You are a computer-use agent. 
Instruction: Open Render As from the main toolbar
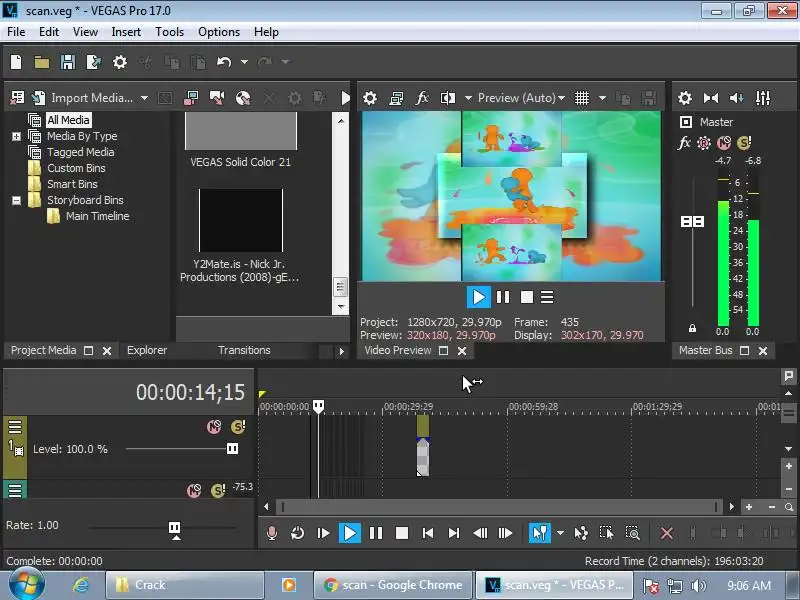[94, 62]
